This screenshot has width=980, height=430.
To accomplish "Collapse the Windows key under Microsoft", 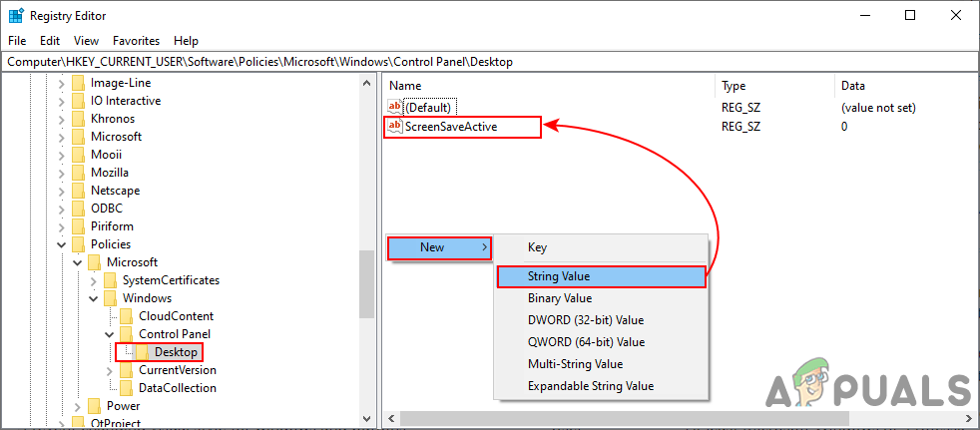I will click(94, 298).
